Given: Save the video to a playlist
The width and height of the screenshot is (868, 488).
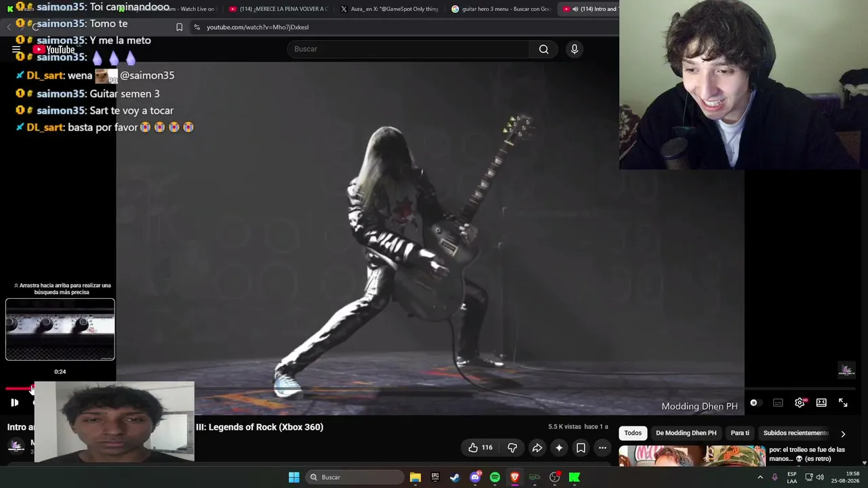Looking at the screenshot, I should (x=580, y=447).
